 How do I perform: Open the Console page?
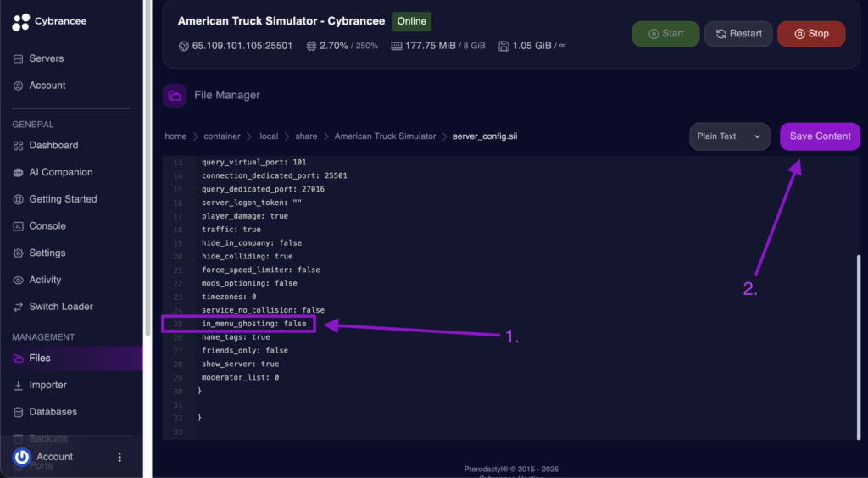(x=47, y=225)
